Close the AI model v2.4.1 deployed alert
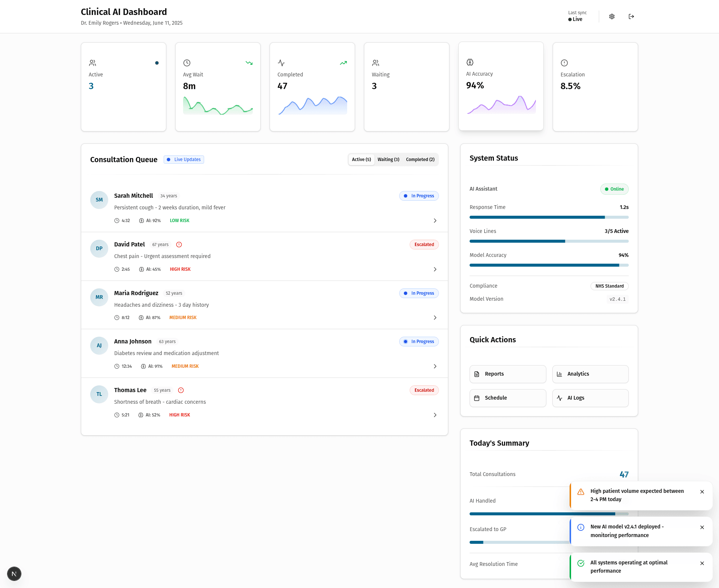Screen dimensions: 719x588 click(x=702, y=527)
